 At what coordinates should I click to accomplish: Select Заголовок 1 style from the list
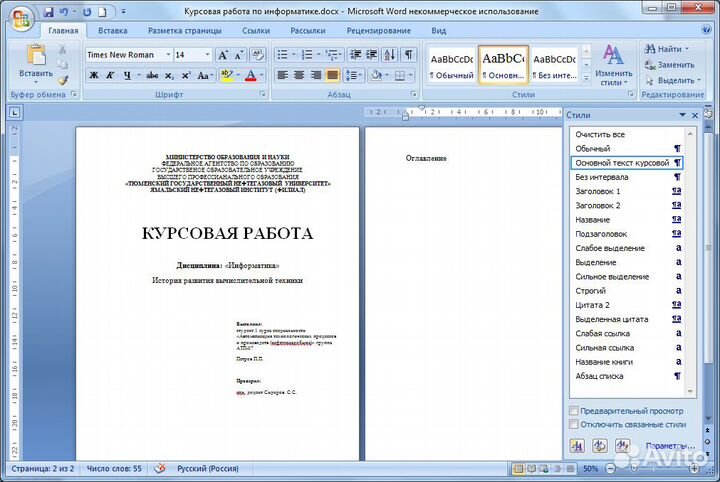pos(598,191)
